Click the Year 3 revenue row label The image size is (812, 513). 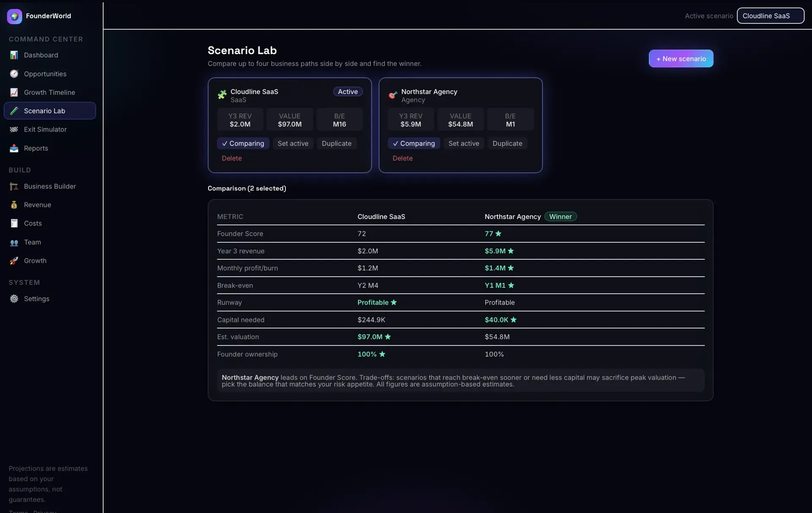click(x=241, y=251)
